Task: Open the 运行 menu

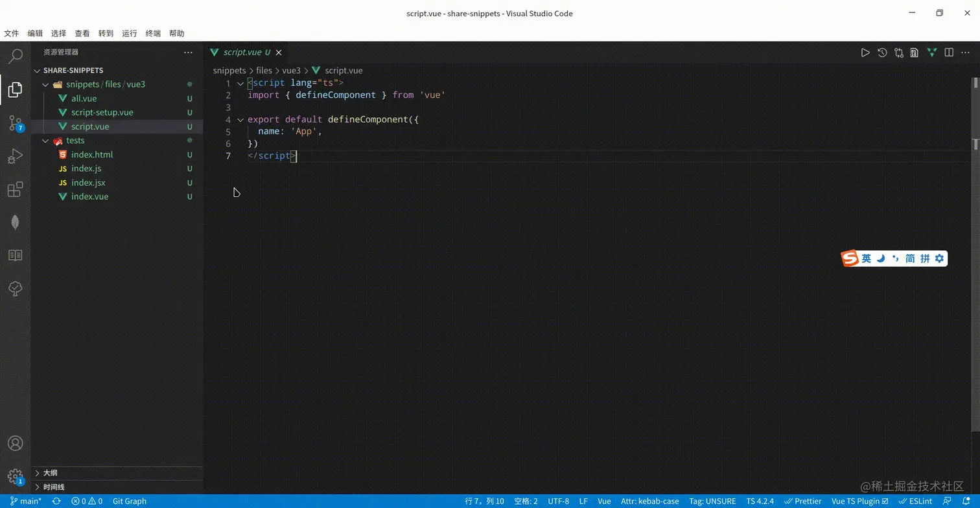Action: [x=130, y=33]
